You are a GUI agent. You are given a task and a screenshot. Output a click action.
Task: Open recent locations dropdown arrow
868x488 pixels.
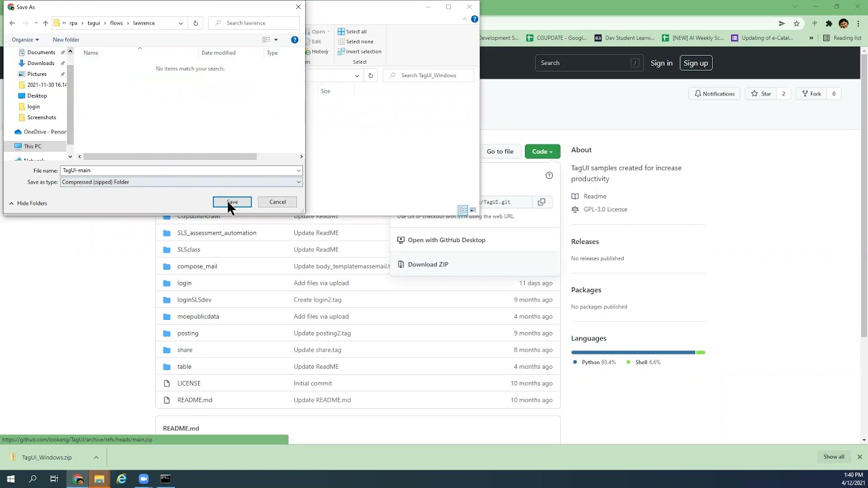click(x=36, y=23)
